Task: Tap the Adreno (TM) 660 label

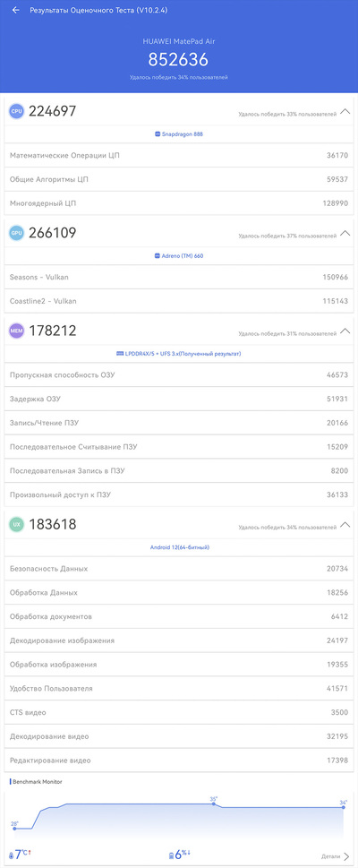Action: coord(179,256)
